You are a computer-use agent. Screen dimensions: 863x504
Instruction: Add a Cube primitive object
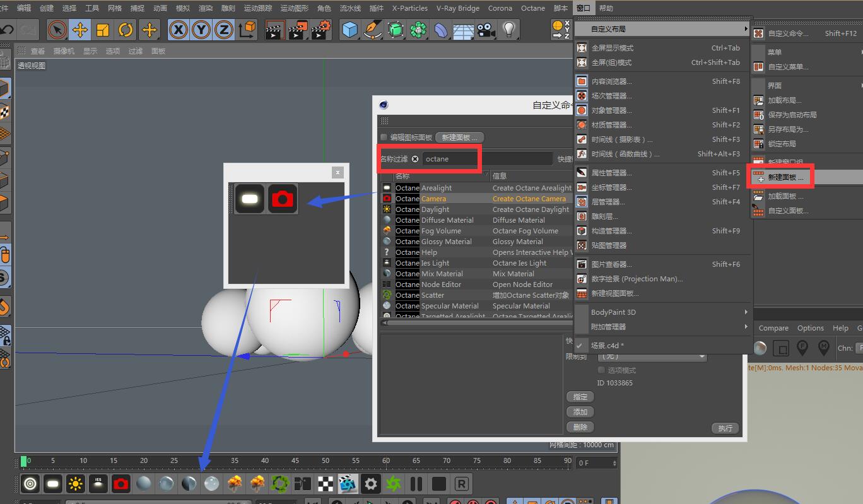349,30
